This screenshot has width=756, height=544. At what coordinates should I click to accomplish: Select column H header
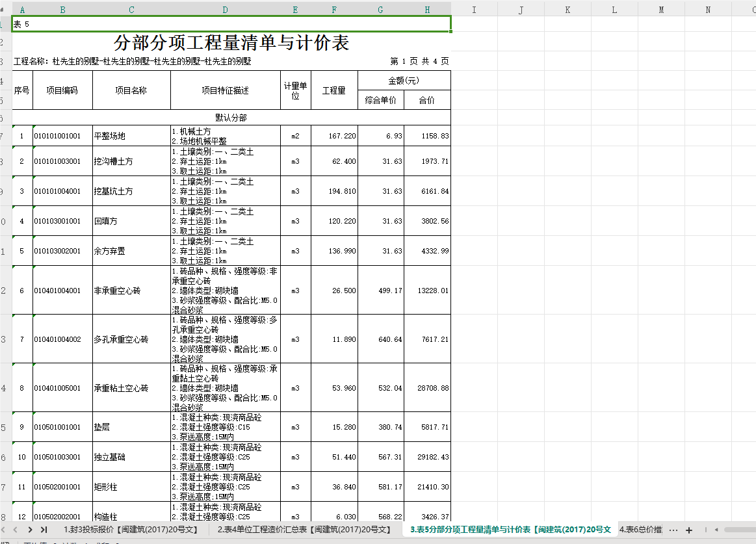click(427, 10)
